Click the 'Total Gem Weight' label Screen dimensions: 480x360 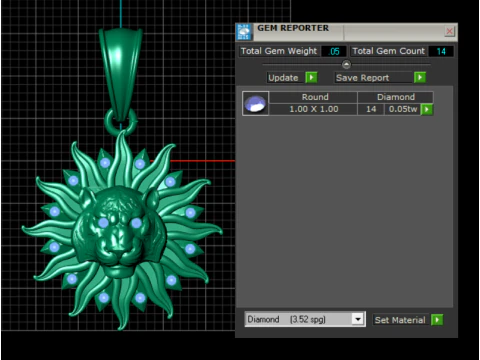(x=279, y=51)
